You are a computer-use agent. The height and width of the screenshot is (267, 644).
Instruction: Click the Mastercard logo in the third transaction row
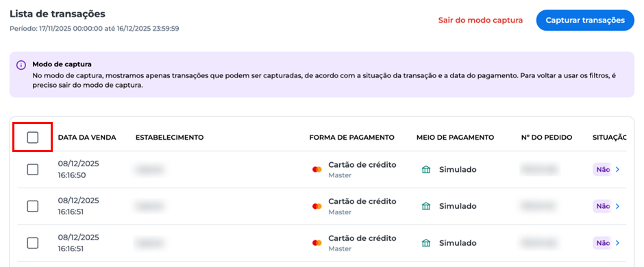(x=317, y=243)
